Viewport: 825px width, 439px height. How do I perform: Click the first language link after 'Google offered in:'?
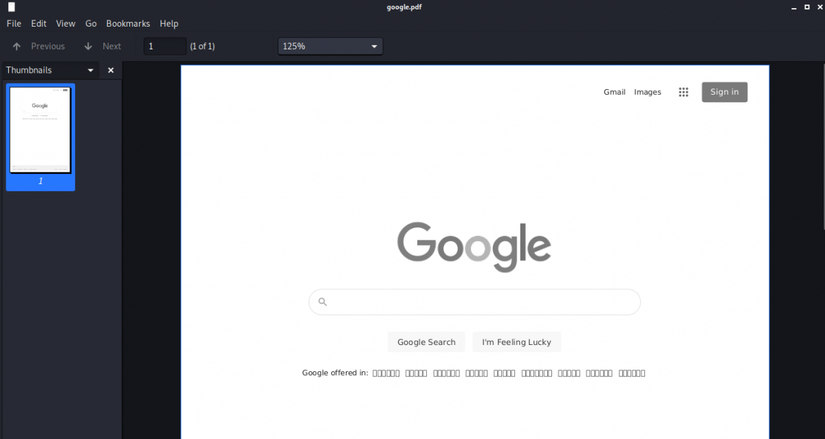[x=386, y=373]
